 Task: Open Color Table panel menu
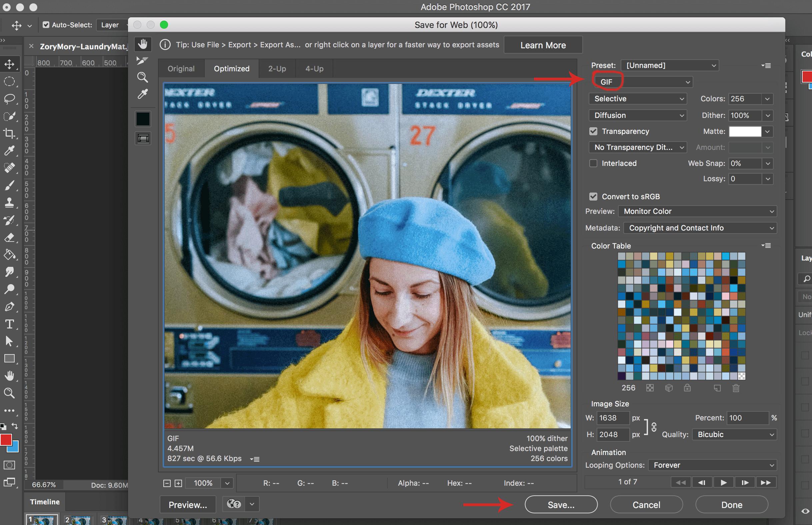(766, 246)
